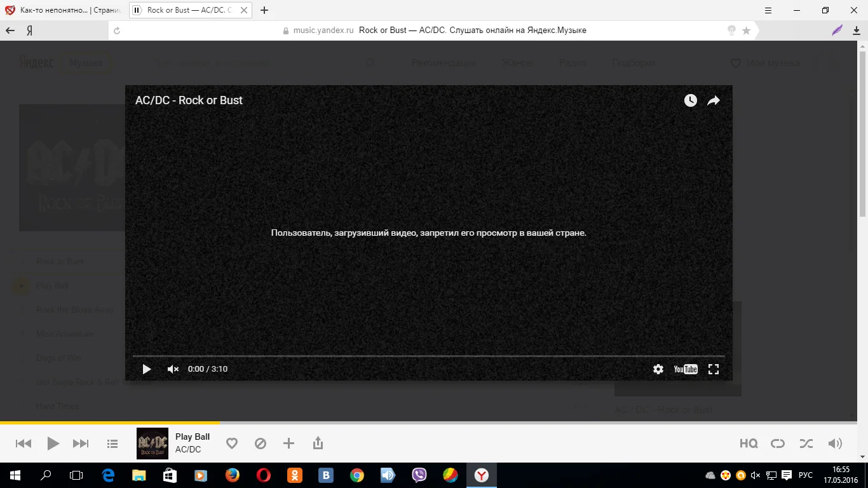This screenshot has width=868, height=488.
Task: Click the video progress bar
Action: 428,356
